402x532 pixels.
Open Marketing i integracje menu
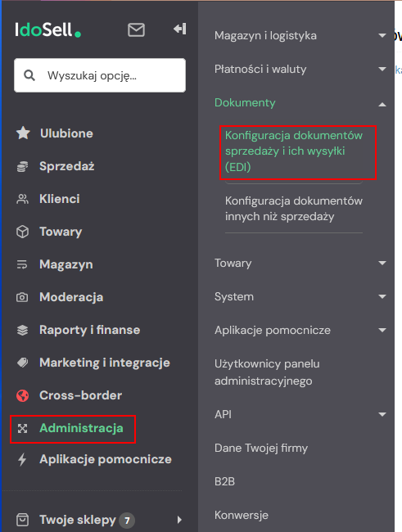(x=105, y=363)
